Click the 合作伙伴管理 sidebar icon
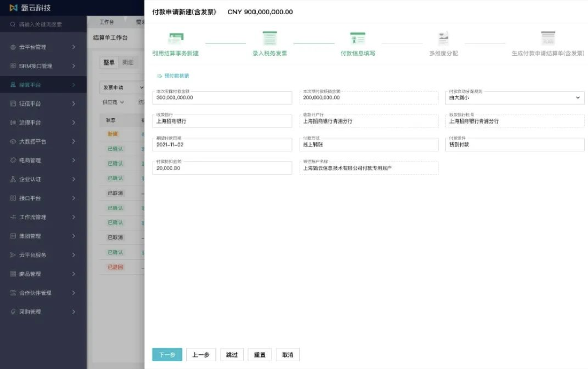Image resolution: width=588 pixels, height=369 pixels. (x=13, y=293)
